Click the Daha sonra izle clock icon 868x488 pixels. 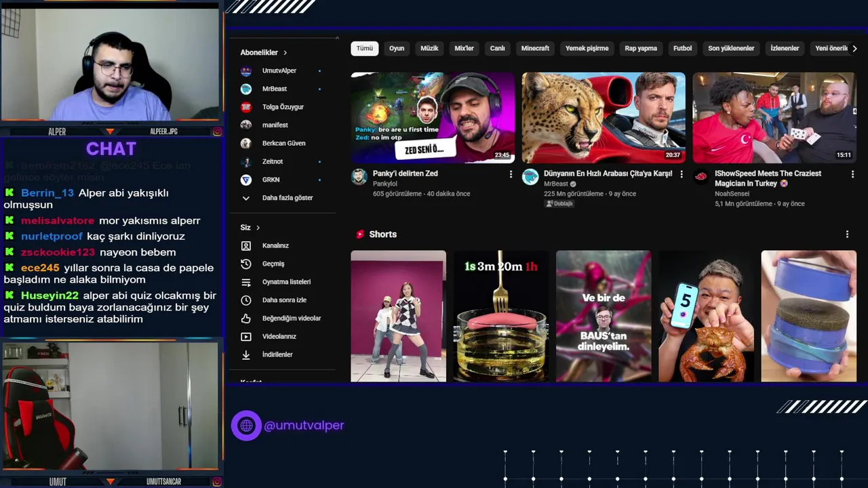pyautogui.click(x=246, y=300)
